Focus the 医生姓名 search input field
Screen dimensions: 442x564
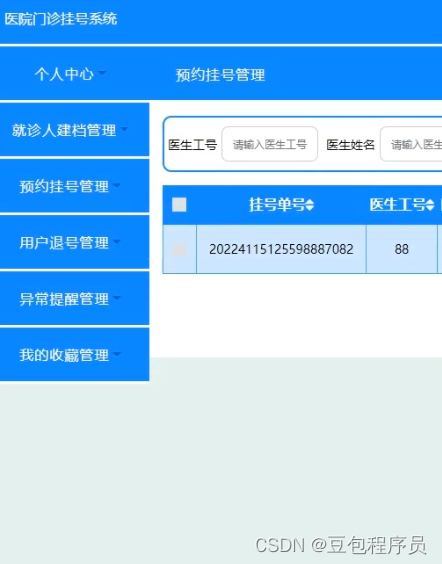tap(411, 144)
